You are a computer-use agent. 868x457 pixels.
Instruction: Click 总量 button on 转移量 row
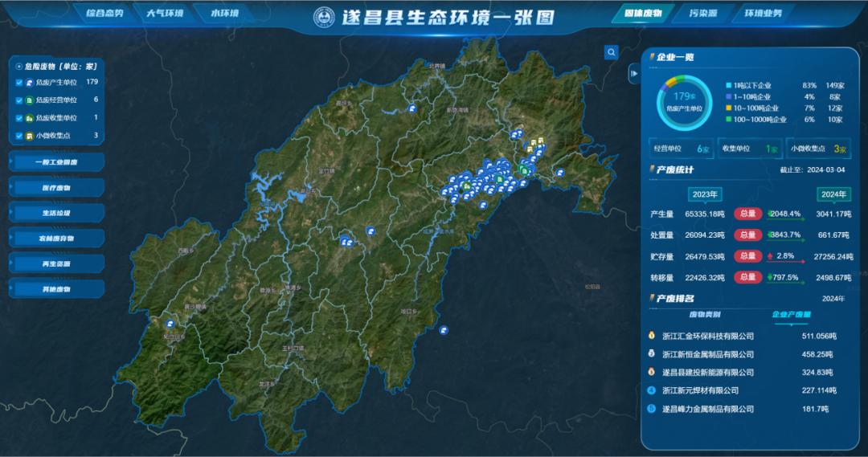[x=748, y=277]
